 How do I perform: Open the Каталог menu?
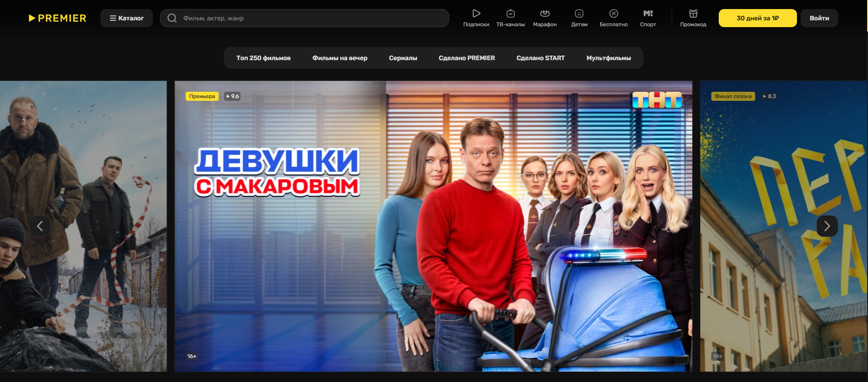pos(127,18)
